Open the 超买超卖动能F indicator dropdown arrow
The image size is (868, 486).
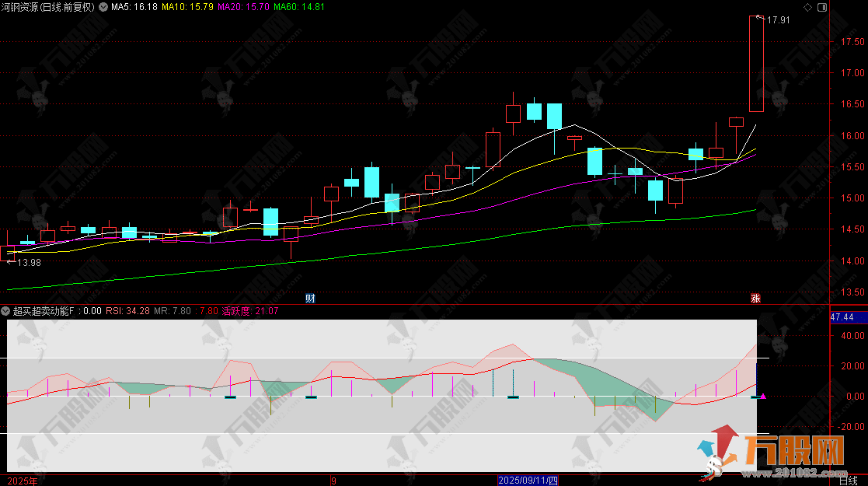(x=6, y=311)
